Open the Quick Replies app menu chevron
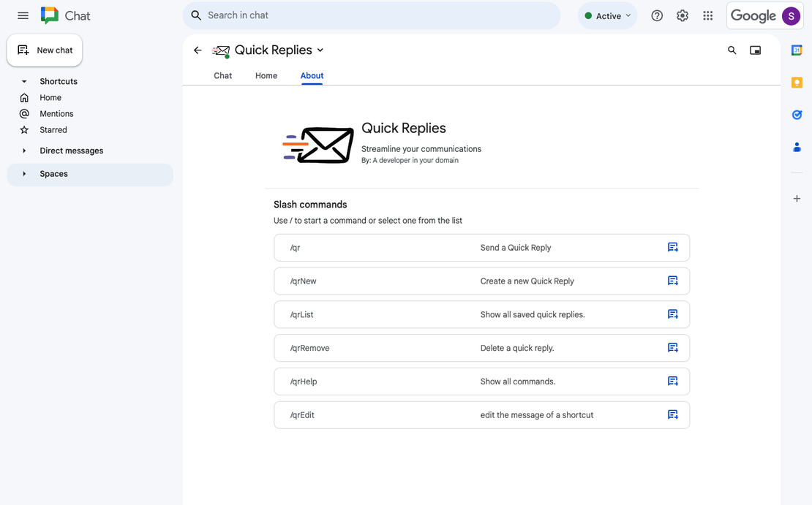 pos(320,50)
